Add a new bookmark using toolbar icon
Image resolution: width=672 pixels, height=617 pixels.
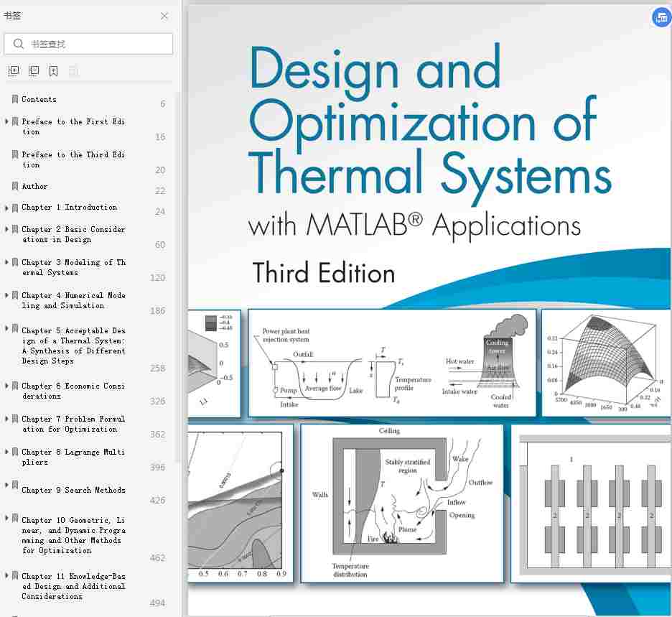[x=54, y=70]
